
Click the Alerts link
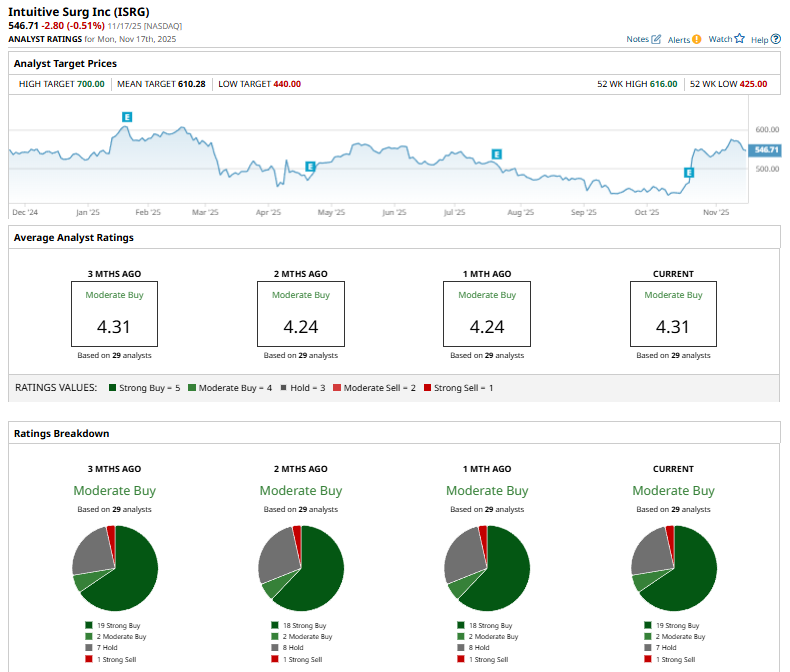click(679, 40)
